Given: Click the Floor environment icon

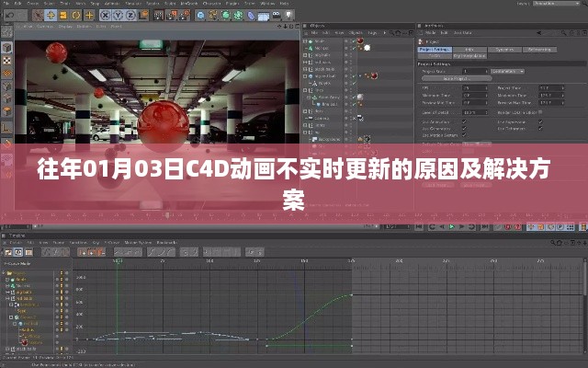Looking at the screenshot, I should pyautogui.click(x=264, y=16).
